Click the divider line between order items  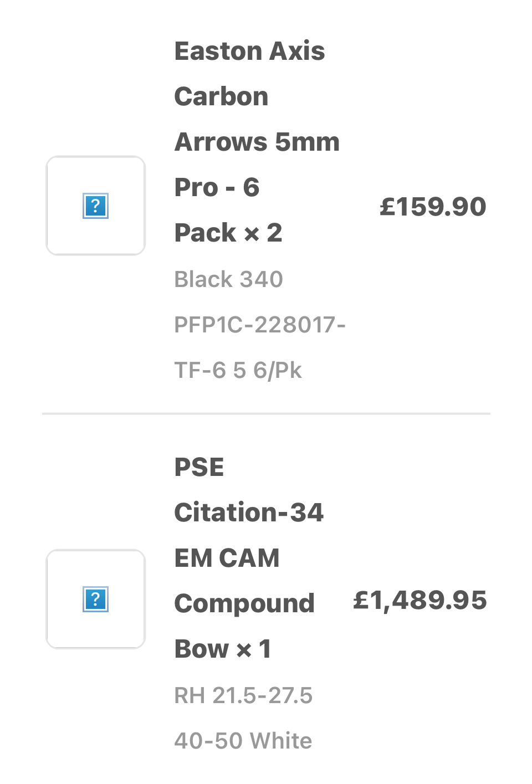tap(266, 413)
